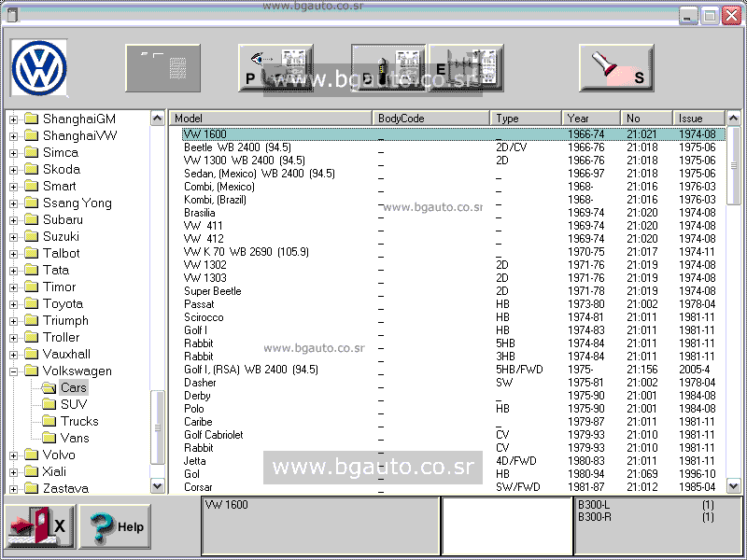Click the exit door X button

pos(40,526)
